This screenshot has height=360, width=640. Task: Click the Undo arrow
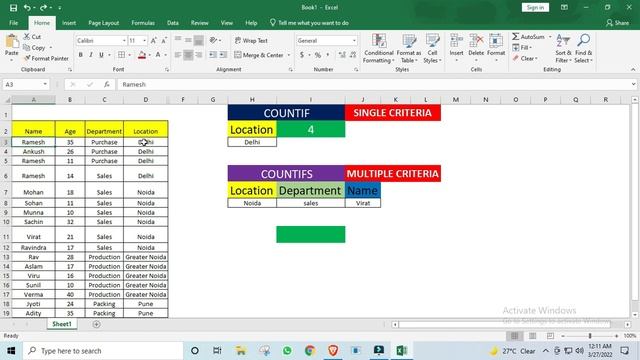pos(27,8)
